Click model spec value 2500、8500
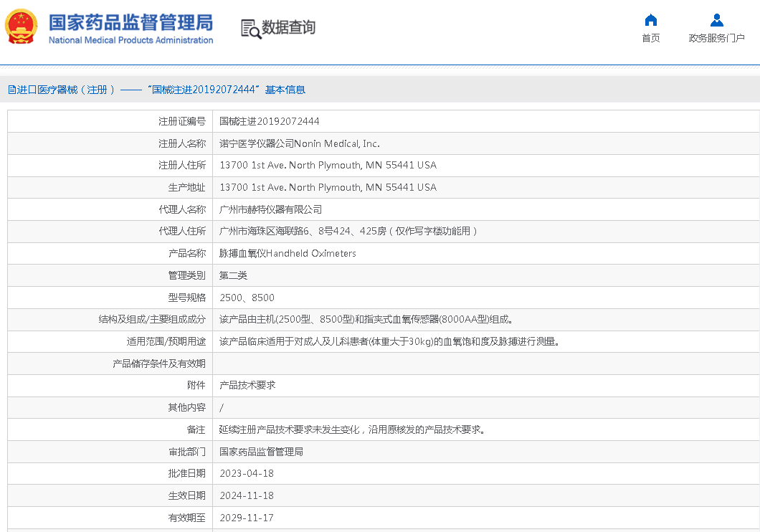 tap(247, 298)
